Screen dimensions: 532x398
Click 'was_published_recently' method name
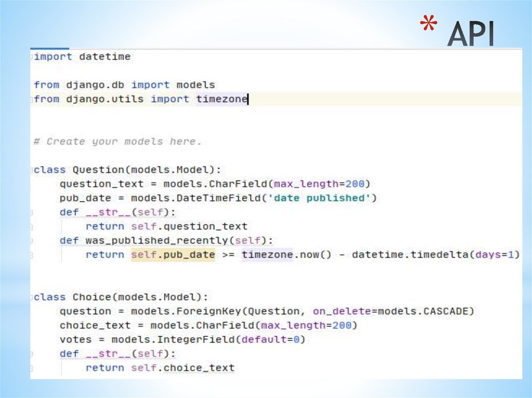(x=157, y=240)
